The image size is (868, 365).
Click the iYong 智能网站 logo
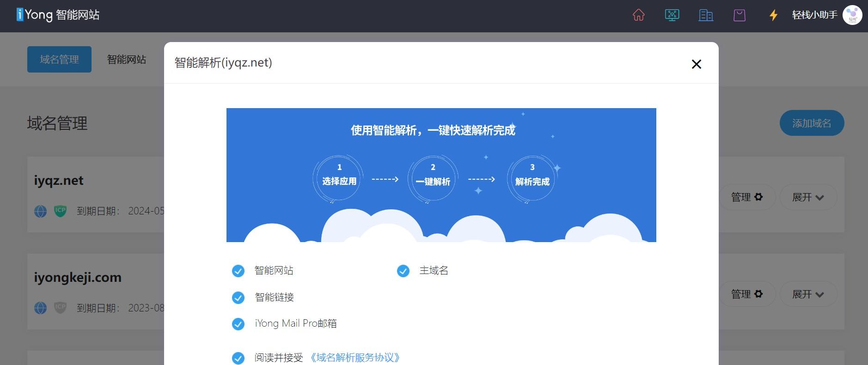pos(58,15)
